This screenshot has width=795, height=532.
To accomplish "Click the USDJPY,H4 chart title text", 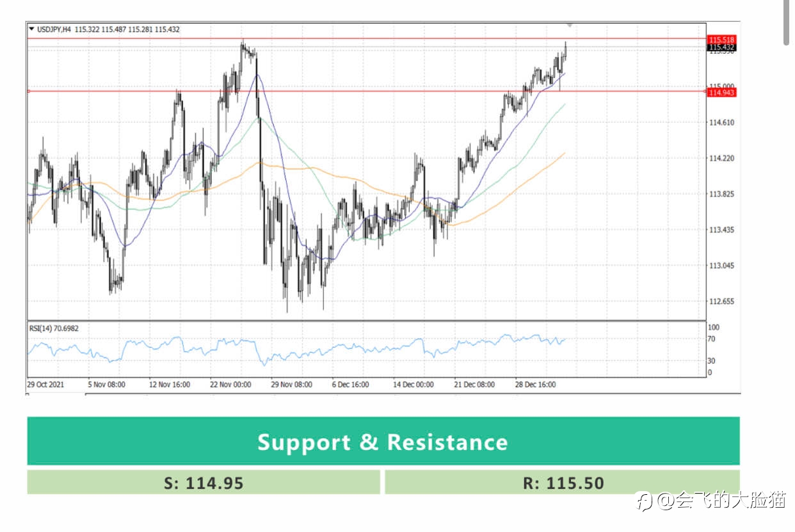I will [x=54, y=29].
